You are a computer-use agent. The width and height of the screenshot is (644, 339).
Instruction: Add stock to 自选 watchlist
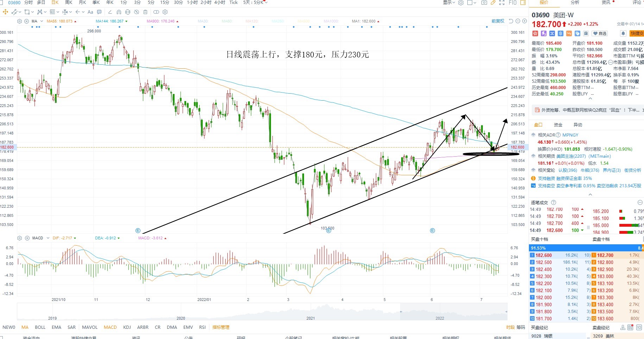(x=600, y=33)
